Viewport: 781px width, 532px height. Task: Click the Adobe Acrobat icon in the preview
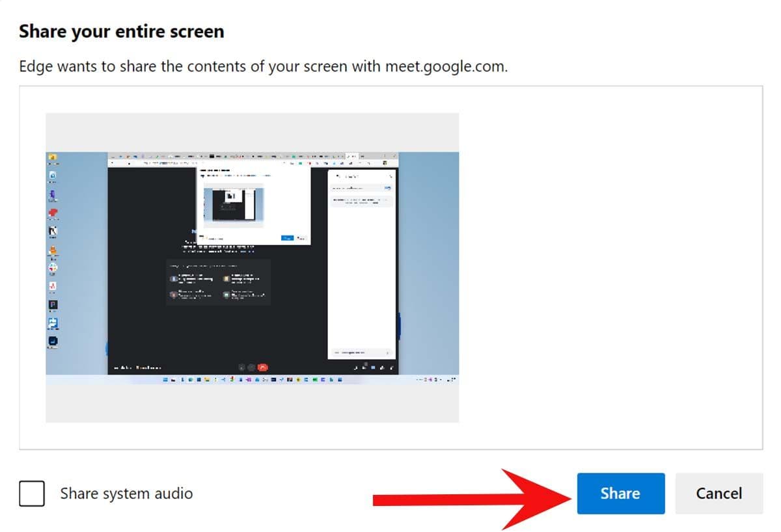pyautogui.click(x=53, y=286)
